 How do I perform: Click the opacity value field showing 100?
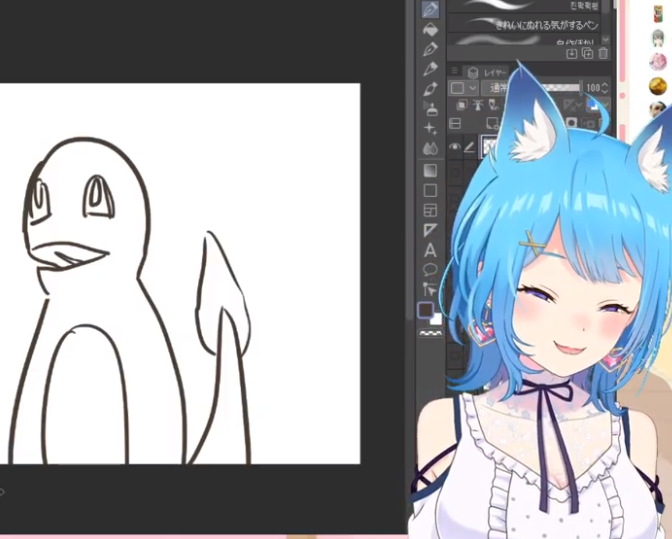tap(593, 88)
